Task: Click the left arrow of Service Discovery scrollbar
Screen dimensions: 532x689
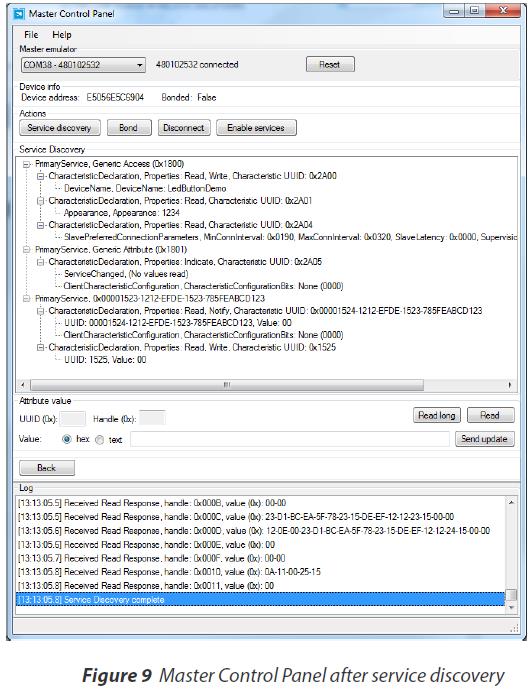Action: (x=23, y=385)
